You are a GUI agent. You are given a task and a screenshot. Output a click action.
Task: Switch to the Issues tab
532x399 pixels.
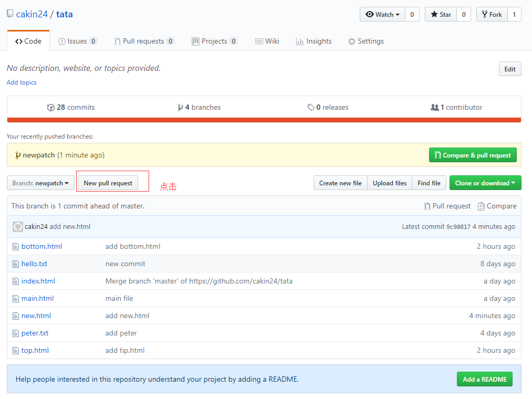pyautogui.click(x=78, y=41)
